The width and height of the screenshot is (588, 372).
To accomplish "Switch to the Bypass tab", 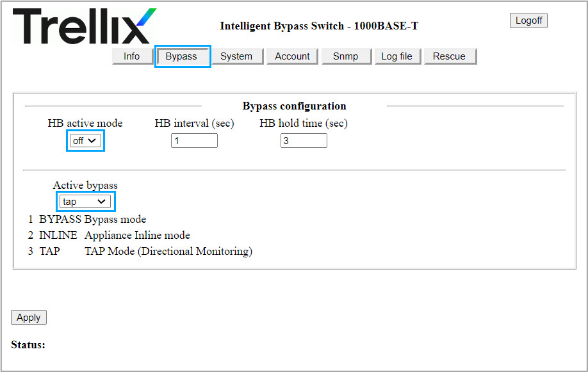I will pyautogui.click(x=182, y=56).
